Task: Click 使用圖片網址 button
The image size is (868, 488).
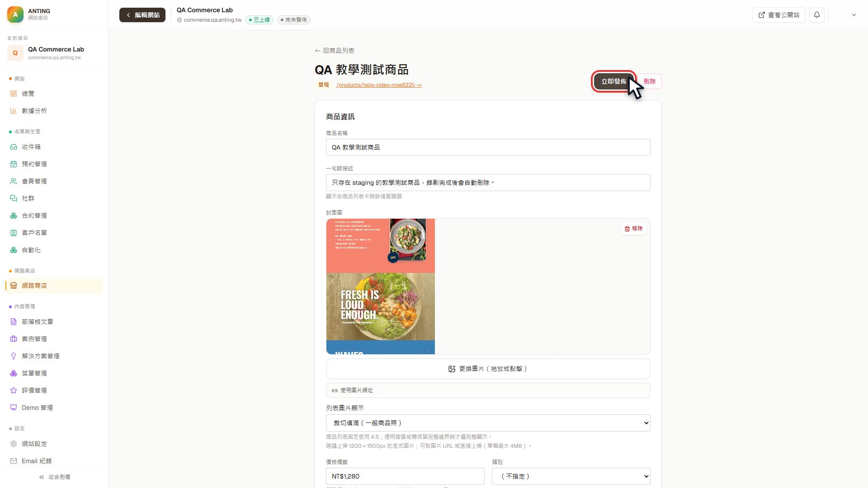Action: 488,390
